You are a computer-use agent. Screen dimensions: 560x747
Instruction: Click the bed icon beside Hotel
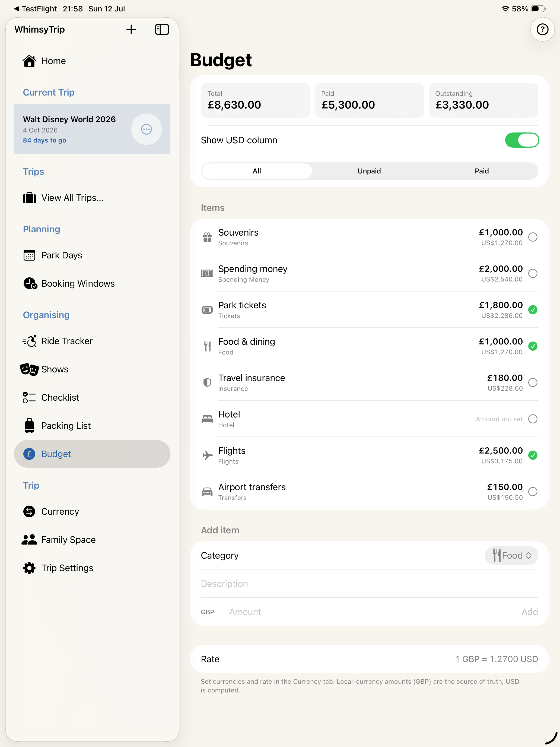point(207,419)
